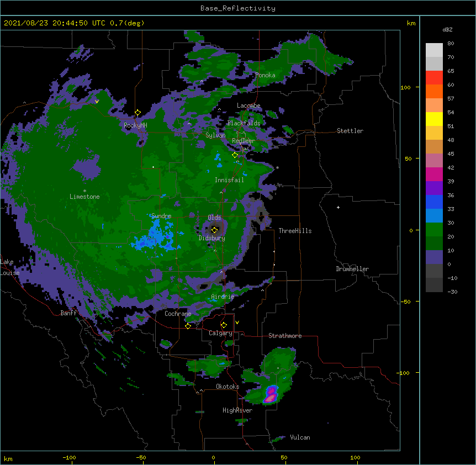
Task: Click the Limestone map label
Action: click(x=84, y=197)
